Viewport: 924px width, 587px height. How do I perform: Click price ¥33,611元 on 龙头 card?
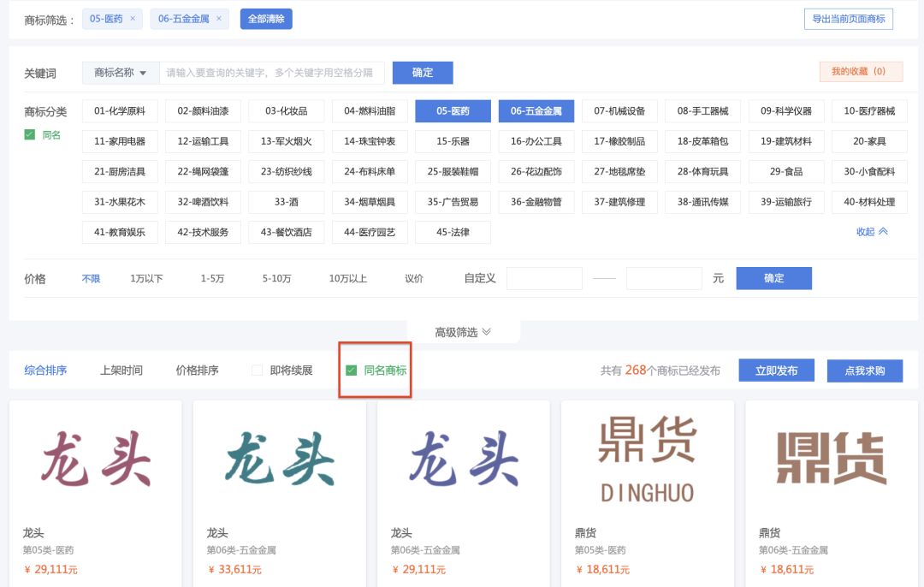[234, 569]
